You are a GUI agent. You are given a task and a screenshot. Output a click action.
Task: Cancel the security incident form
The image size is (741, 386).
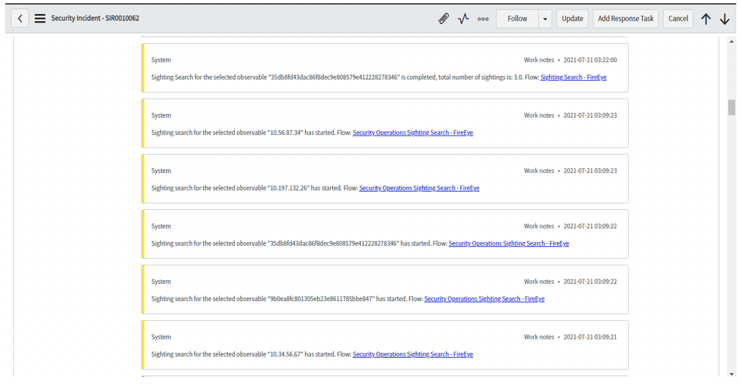click(x=678, y=18)
